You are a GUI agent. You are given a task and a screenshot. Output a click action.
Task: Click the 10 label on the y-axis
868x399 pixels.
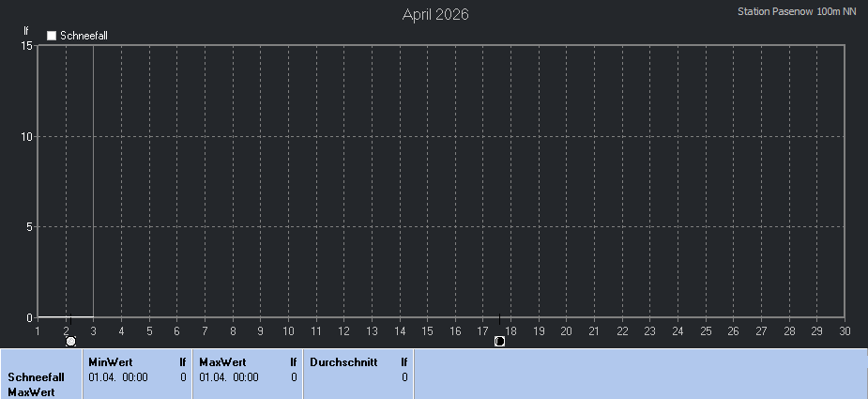pos(27,136)
